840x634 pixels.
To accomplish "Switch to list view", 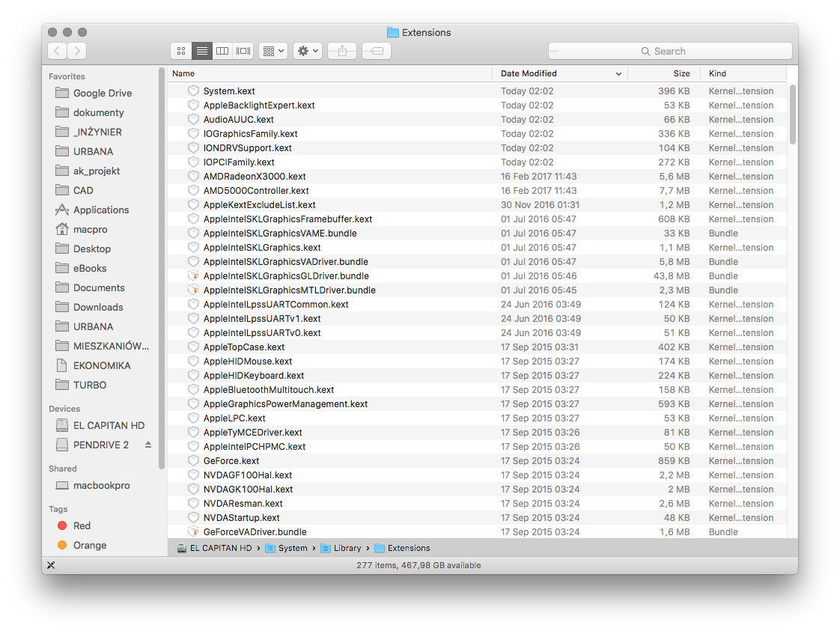I will point(202,51).
